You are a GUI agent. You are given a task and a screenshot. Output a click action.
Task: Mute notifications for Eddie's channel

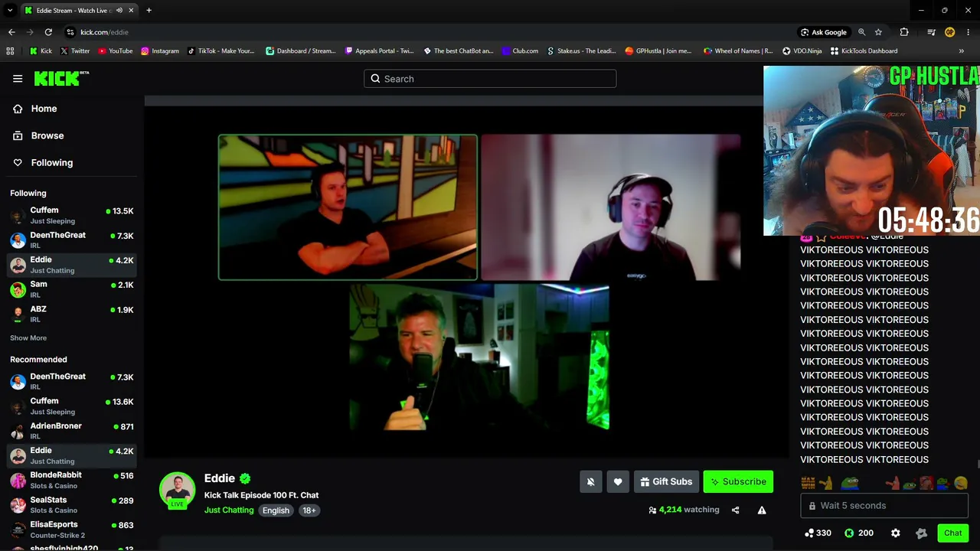click(590, 481)
